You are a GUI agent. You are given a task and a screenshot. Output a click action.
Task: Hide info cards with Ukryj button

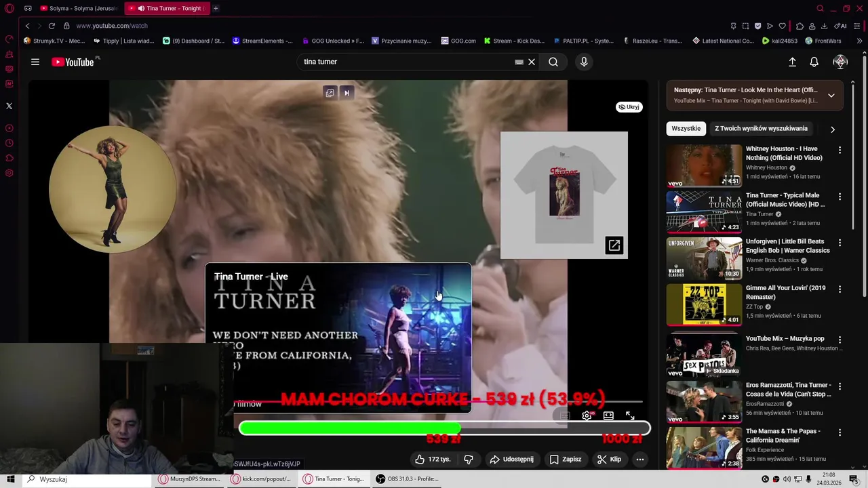629,106
